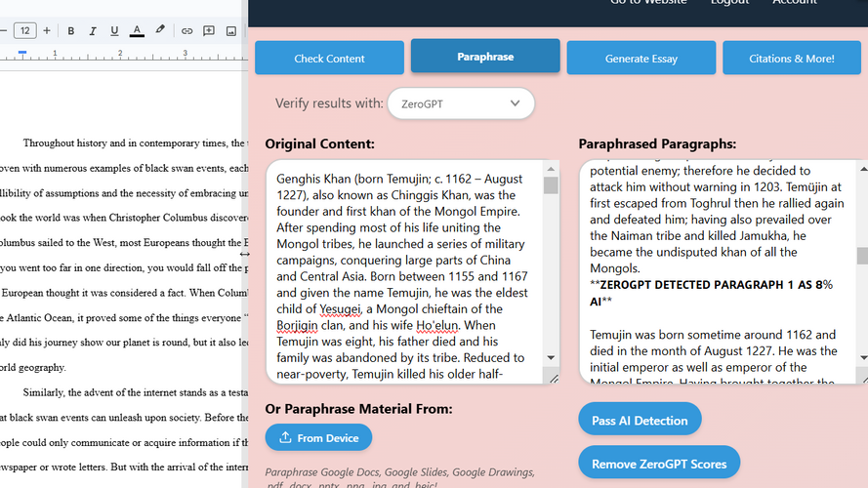Click the Go to Website link

click(648, 2)
